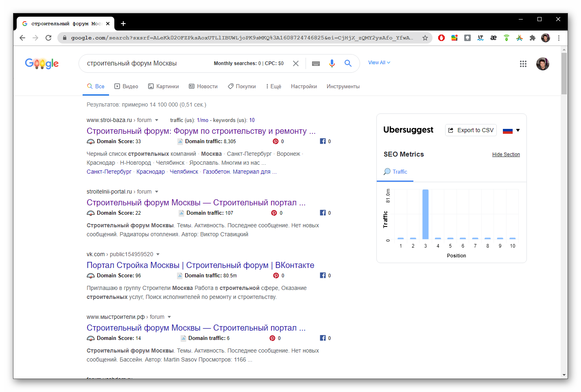This screenshot has height=392, width=581.
Task: Switch to the Покупки search tab
Action: coord(242,87)
